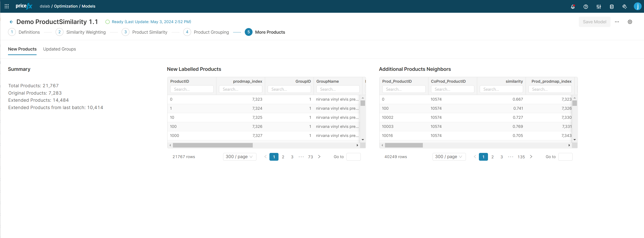The width and height of the screenshot is (644, 238).
Task: Click the Save Model button
Action: 594,22
